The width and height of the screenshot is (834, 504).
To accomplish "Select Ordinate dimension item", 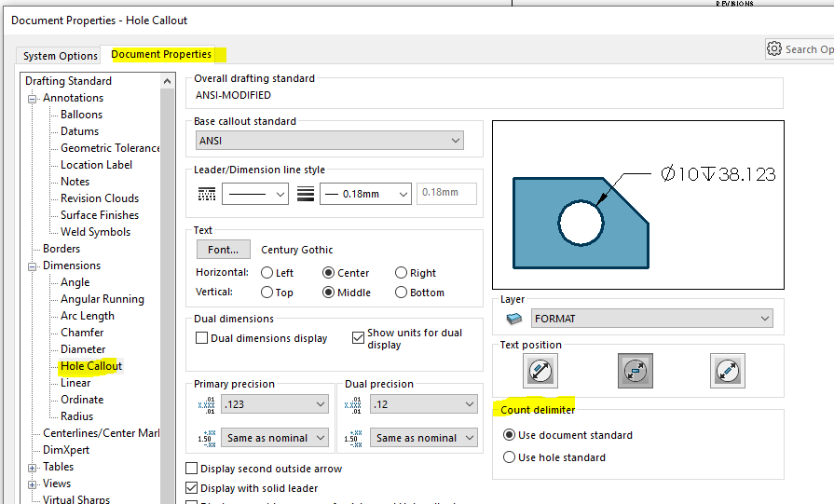I will click(x=82, y=400).
